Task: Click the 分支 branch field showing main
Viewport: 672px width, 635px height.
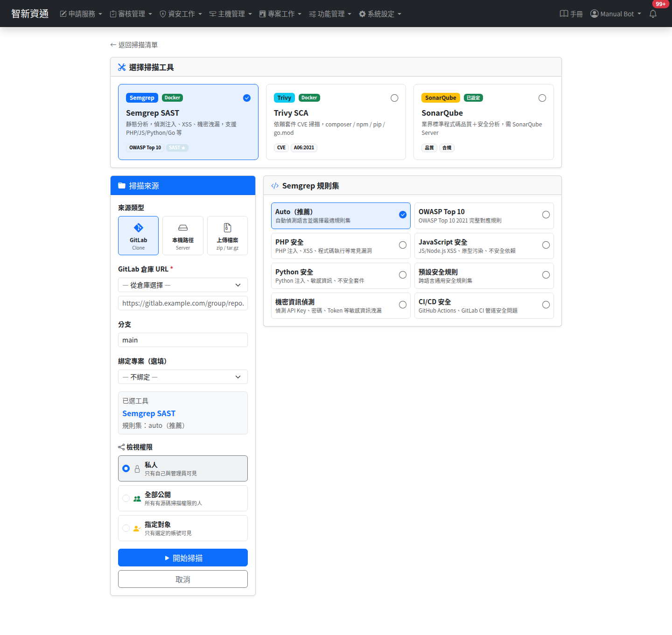Action: 183,340
